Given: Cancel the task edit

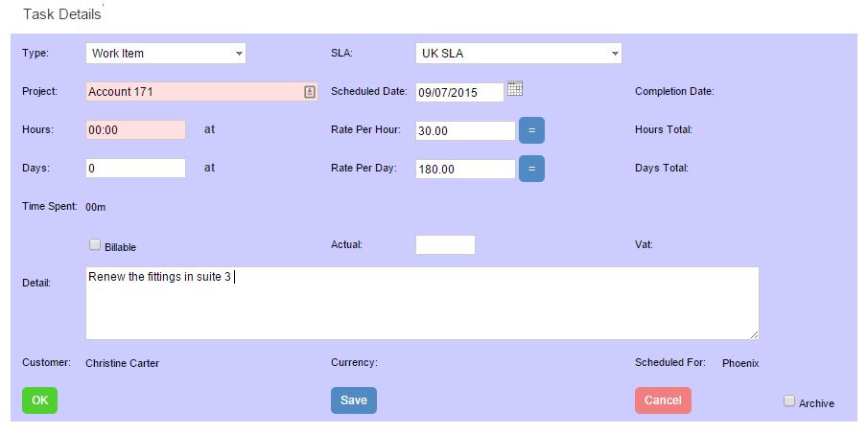Looking at the screenshot, I should click(x=663, y=400).
